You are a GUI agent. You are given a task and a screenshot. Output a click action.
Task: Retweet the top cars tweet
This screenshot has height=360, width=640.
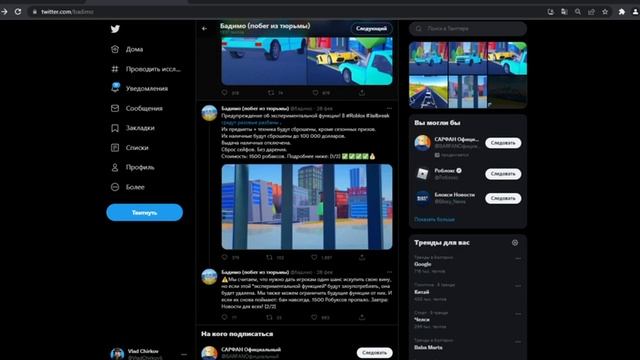tap(271, 93)
